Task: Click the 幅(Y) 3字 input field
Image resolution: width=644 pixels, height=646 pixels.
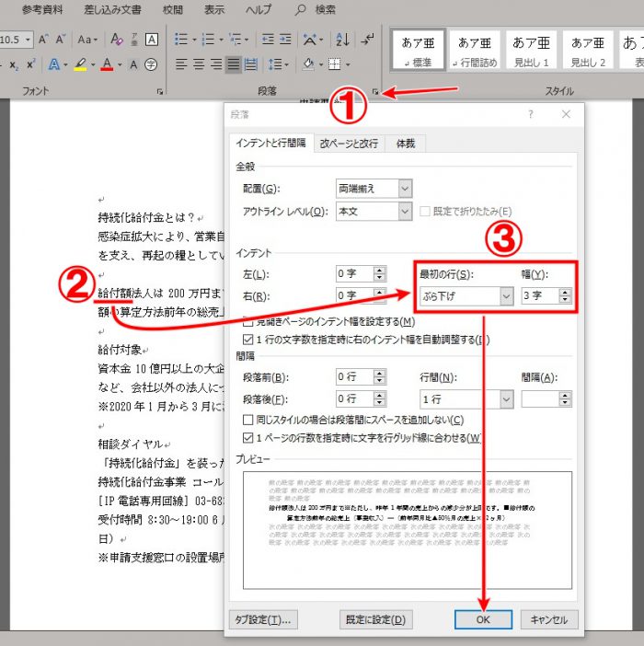Action: point(540,296)
